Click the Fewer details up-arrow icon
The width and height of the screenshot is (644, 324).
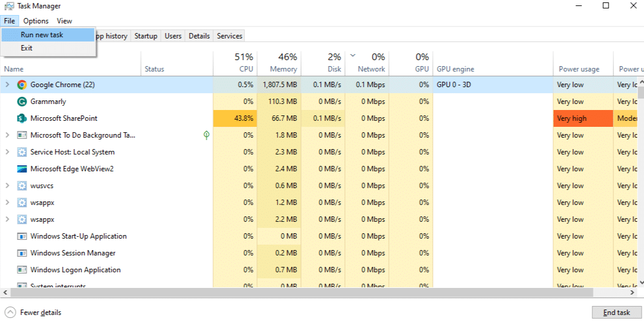pyautogui.click(x=10, y=313)
